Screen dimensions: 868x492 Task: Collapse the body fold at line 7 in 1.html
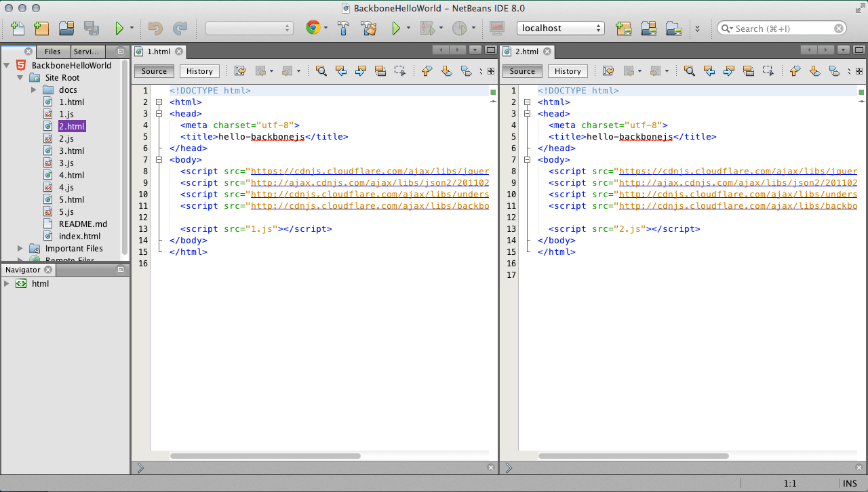tap(159, 160)
